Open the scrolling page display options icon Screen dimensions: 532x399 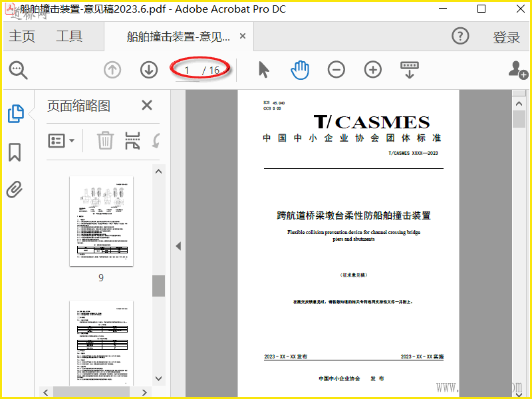[410, 70]
